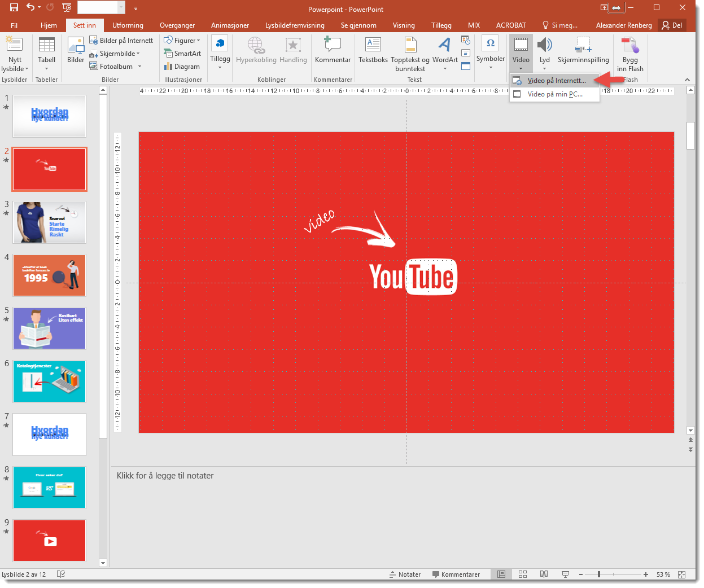The height and width of the screenshot is (588, 704).
Task: Toggle the Notater pane in status bar
Action: [x=405, y=574]
